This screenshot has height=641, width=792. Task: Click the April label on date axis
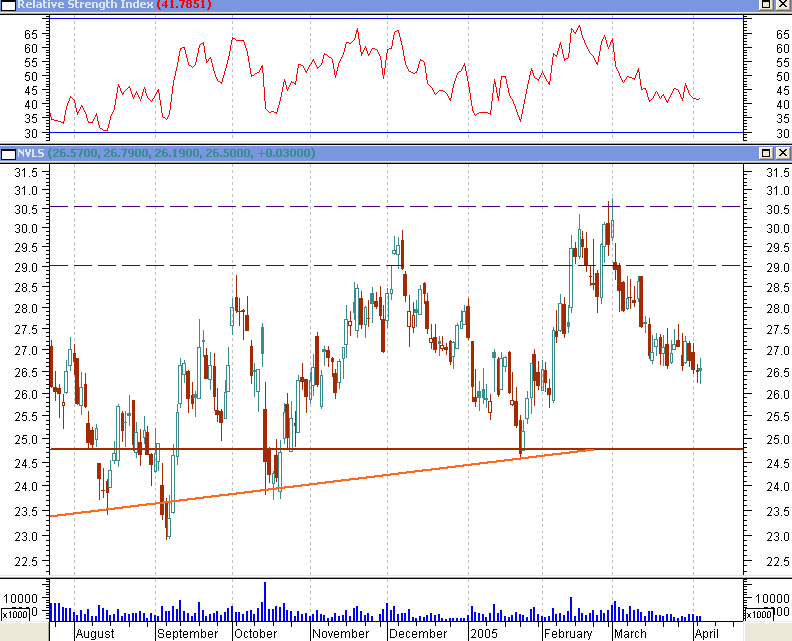(706, 633)
